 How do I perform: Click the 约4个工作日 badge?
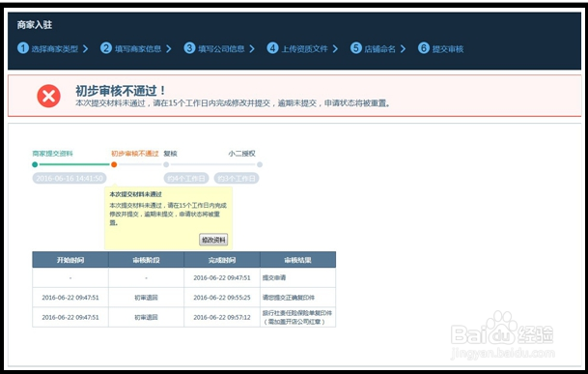pos(186,179)
